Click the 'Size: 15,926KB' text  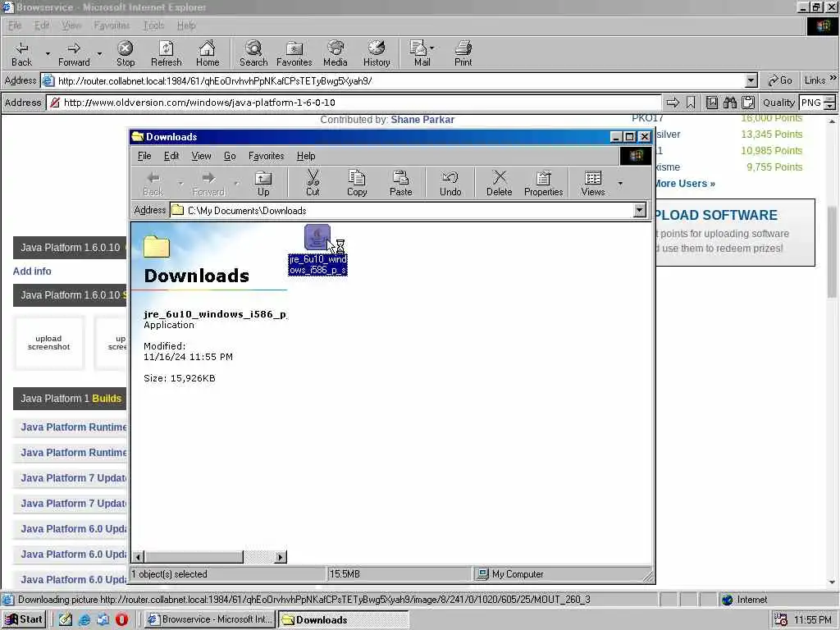coord(180,378)
